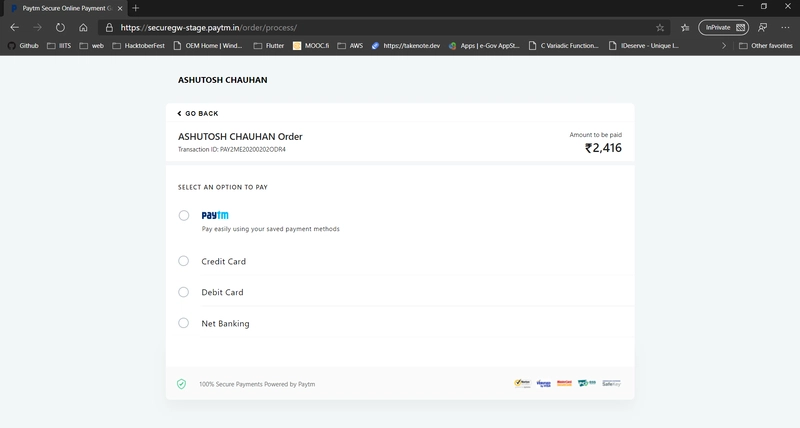The height and width of the screenshot is (428, 800).
Task: Minimize the browser window
Action: pyautogui.click(x=740, y=6)
